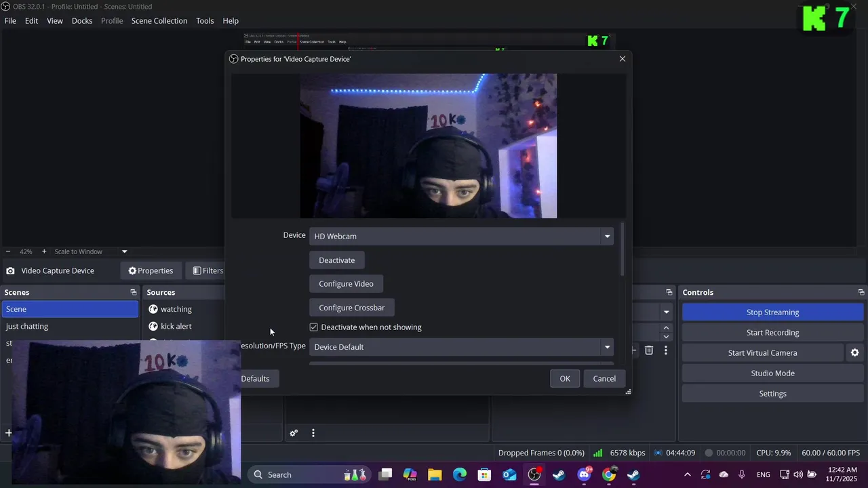The width and height of the screenshot is (868, 488).
Task: Open File Explorer from taskbar
Action: coord(435,474)
